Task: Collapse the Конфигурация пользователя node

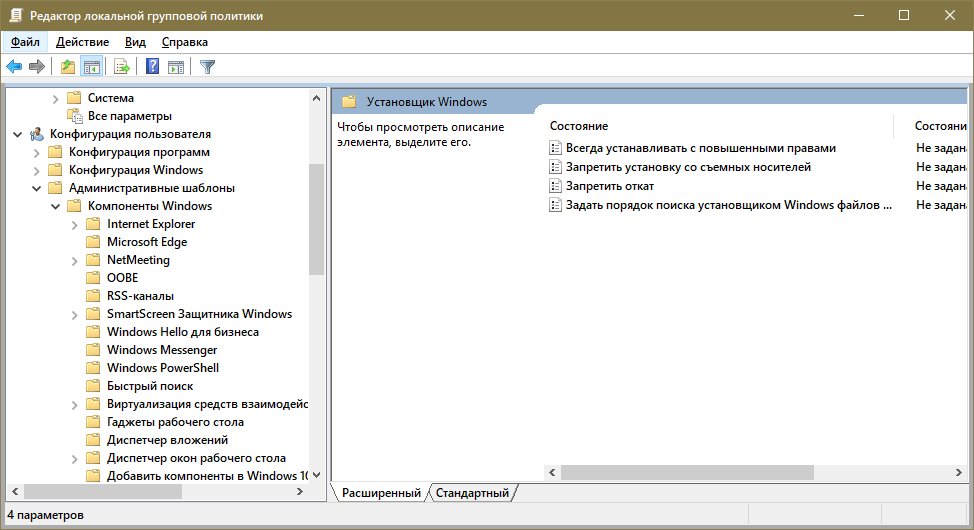Action: pos(18,134)
